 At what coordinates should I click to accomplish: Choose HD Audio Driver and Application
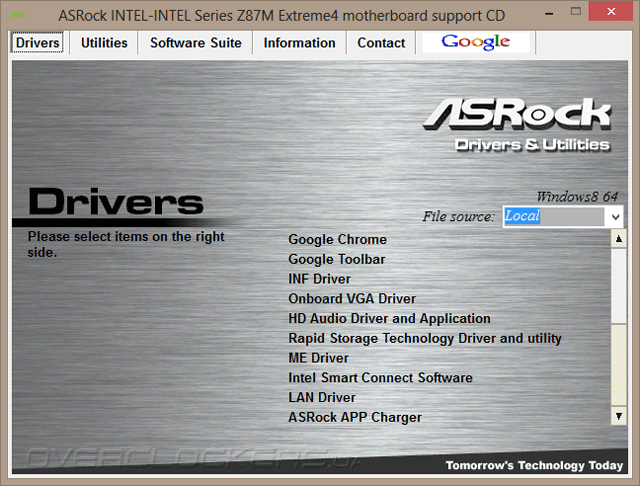[x=389, y=319]
